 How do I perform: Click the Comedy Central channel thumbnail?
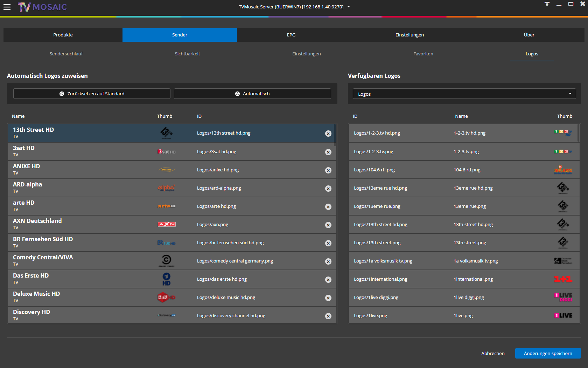point(167,261)
